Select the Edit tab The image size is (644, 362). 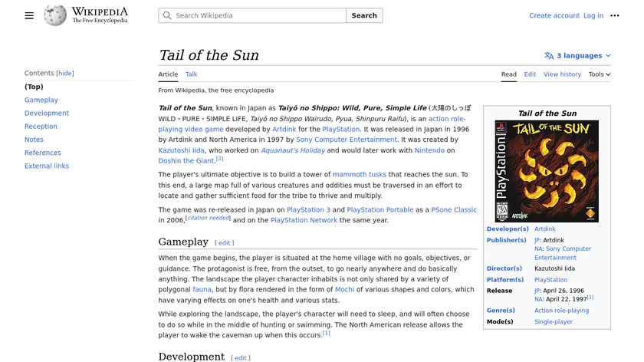tap(530, 74)
